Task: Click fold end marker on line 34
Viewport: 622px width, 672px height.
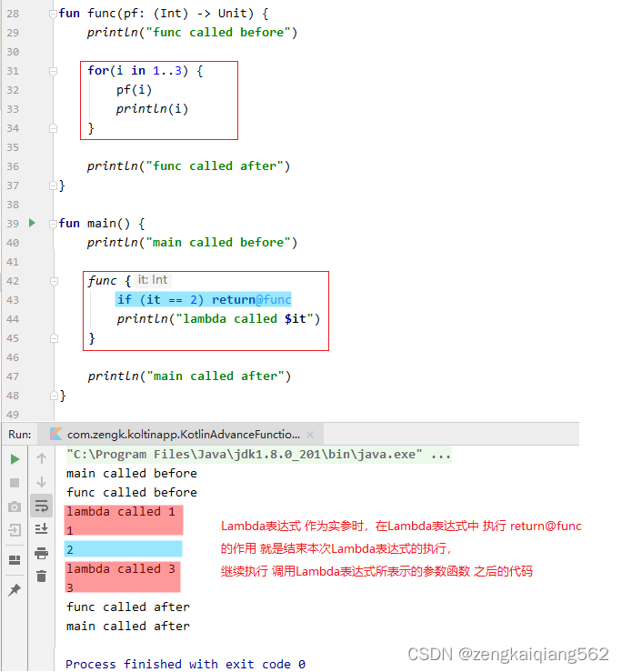Action: [53, 128]
